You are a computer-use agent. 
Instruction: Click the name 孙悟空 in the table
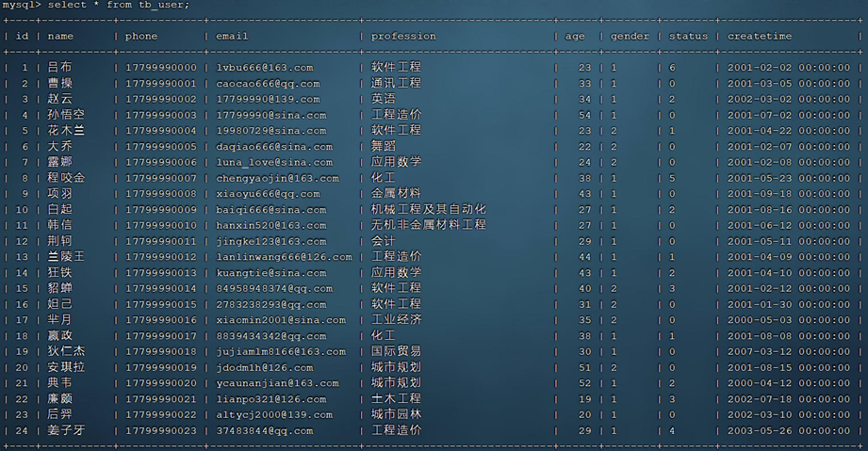pos(66,115)
